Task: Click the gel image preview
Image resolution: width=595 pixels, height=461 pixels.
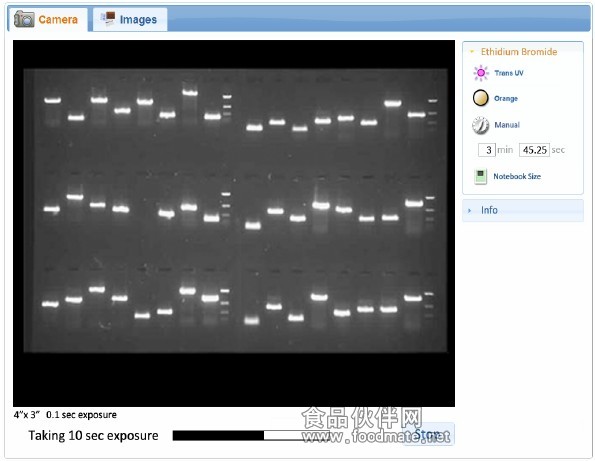Action: pyautogui.click(x=234, y=223)
